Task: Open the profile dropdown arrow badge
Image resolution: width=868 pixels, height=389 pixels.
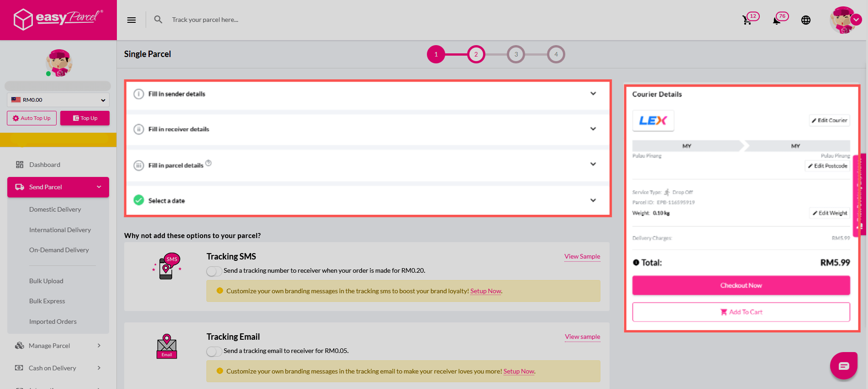Action: pos(857,20)
